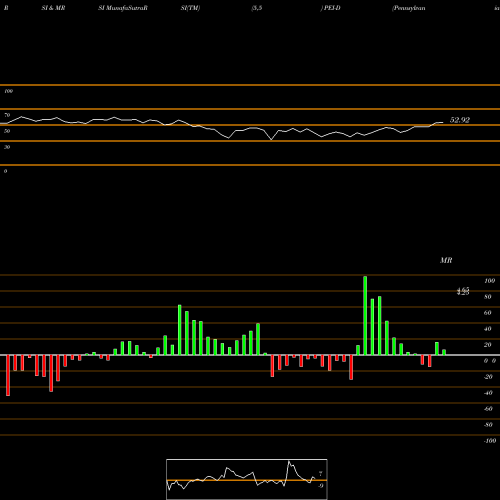
Task: Click the -80 label on MR axis
Action: (x=488, y=425)
